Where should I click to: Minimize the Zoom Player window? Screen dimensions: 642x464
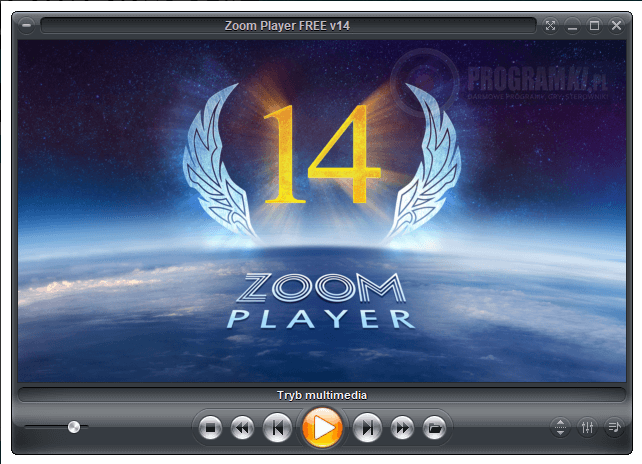[x=572, y=26]
